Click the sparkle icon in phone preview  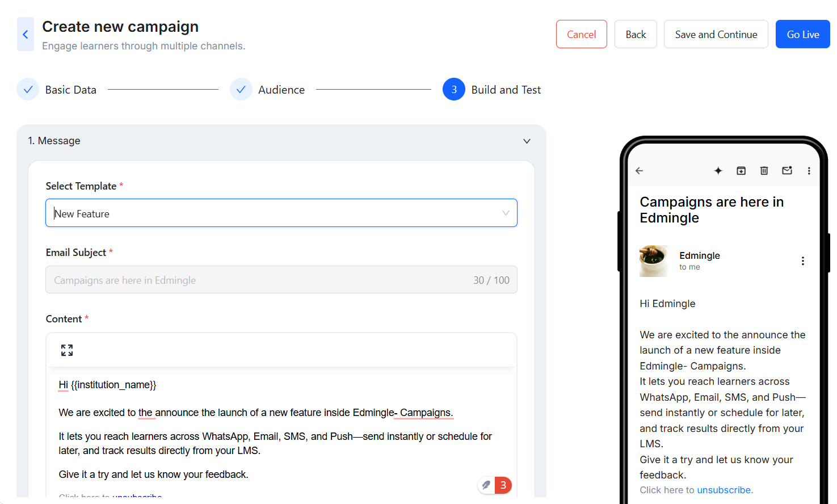pos(718,171)
